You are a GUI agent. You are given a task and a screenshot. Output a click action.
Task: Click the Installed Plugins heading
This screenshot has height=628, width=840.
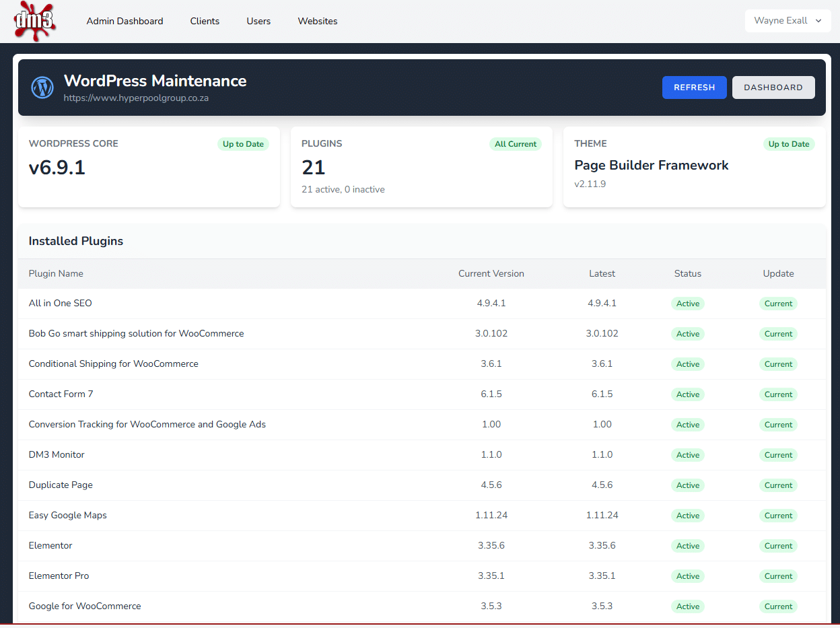(76, 241)
